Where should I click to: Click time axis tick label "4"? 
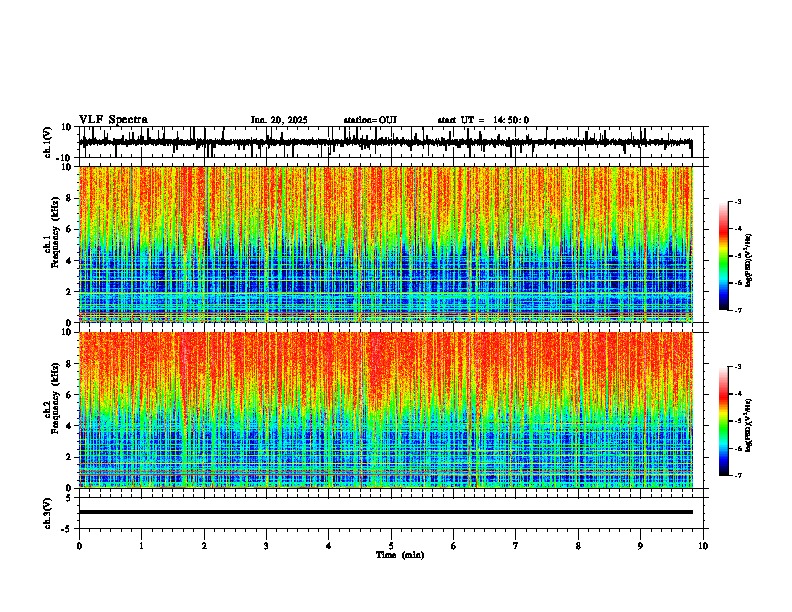point(329,546)
